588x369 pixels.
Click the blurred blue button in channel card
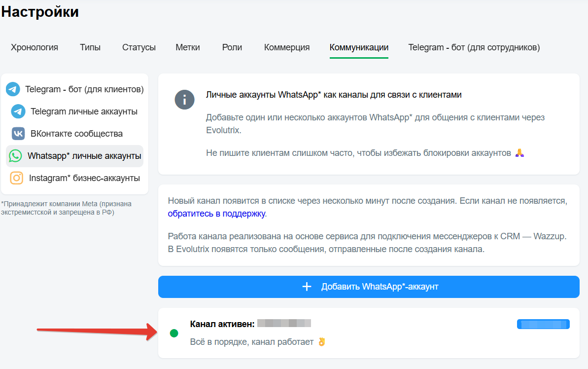543,324
